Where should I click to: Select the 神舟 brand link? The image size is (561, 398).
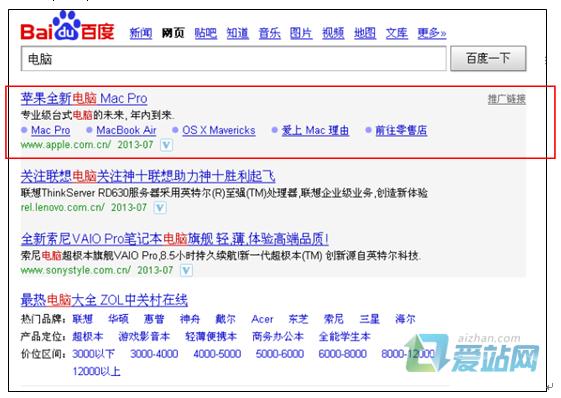coord(190,319)
